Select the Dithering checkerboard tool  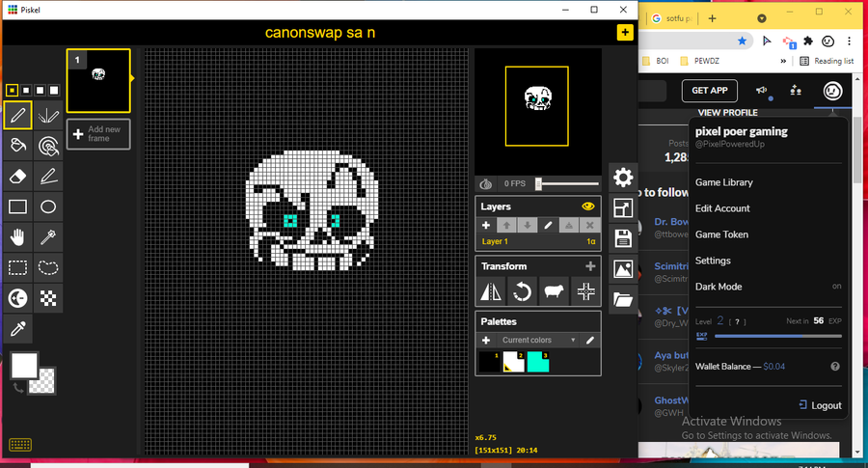click(x=48, y=298)
